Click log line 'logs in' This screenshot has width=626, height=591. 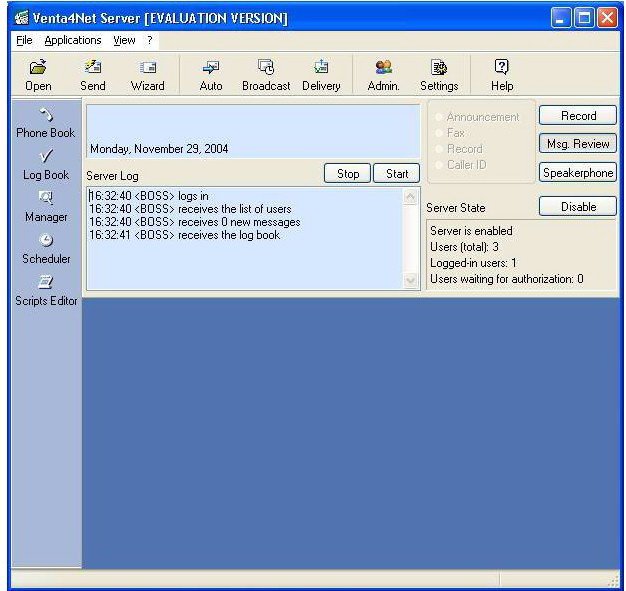[149, 196]
